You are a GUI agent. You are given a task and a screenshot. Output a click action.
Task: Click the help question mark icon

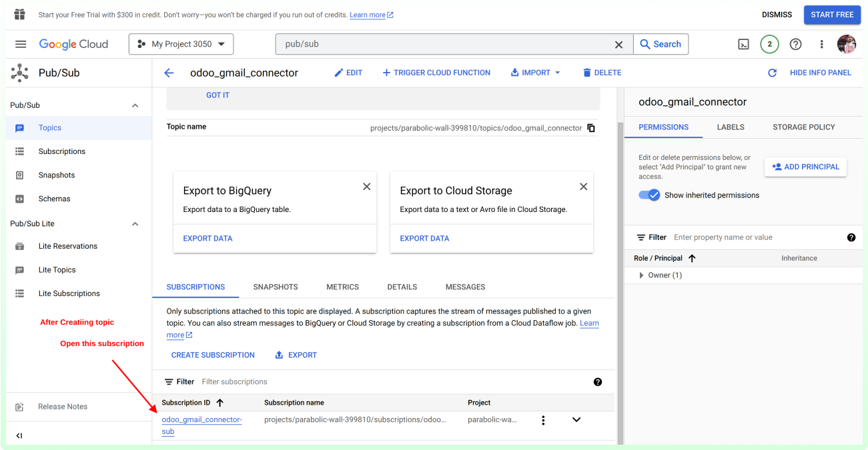[795, 44]
